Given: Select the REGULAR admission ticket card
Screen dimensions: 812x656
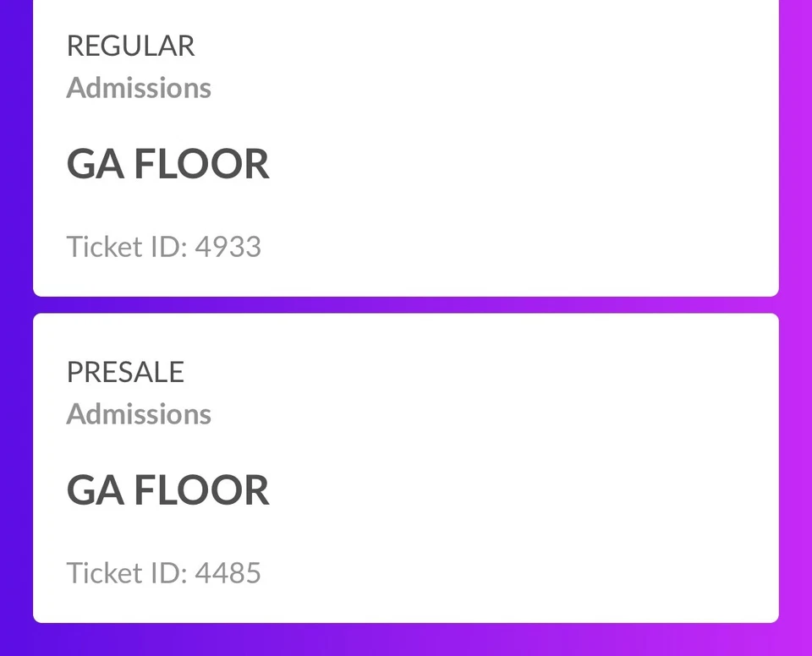Looking at the screenshot, I should coord(406,148).
